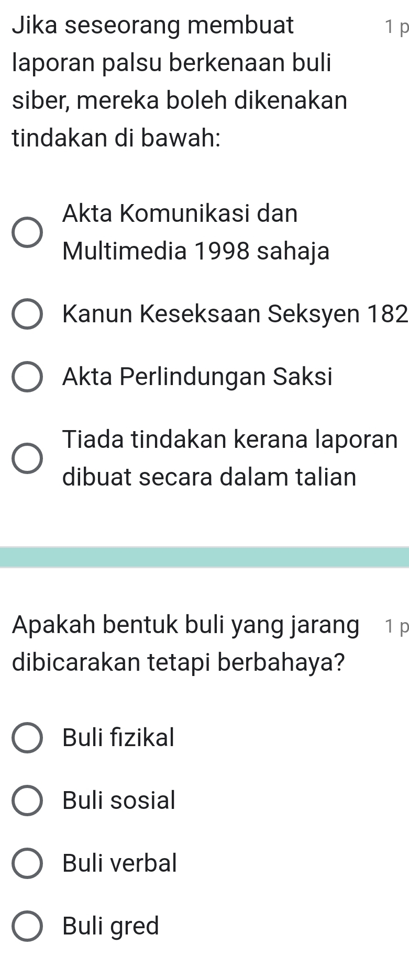The image size is (409, 980).
Task: Click the 'dibuat secara dalam talian' option text
Action: [x=209, y=477]
